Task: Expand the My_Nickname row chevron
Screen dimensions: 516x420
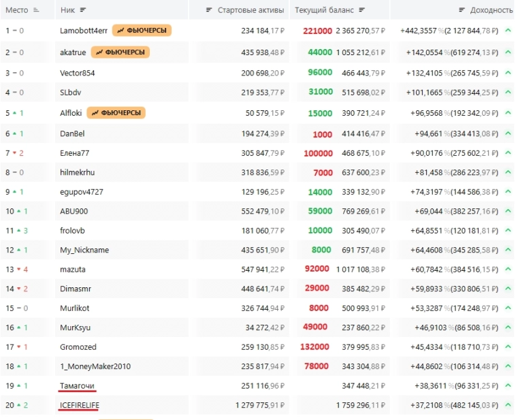Action: 508,250
